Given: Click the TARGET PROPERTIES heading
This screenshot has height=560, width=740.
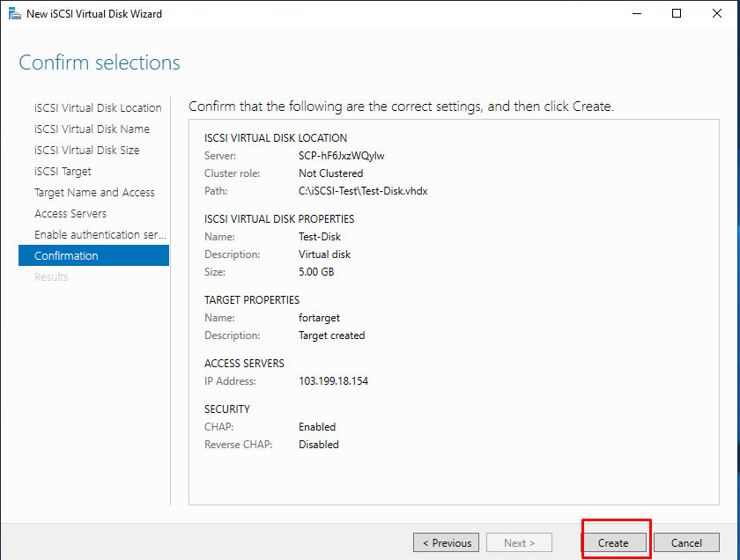Looking at the screenshot, I should (x=252, y=300).
